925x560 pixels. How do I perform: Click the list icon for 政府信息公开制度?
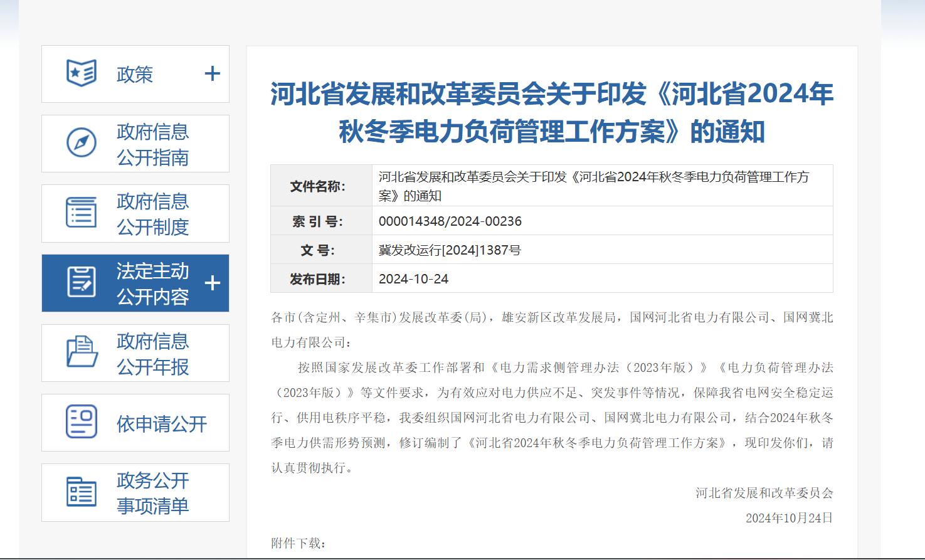pos(82,213)
